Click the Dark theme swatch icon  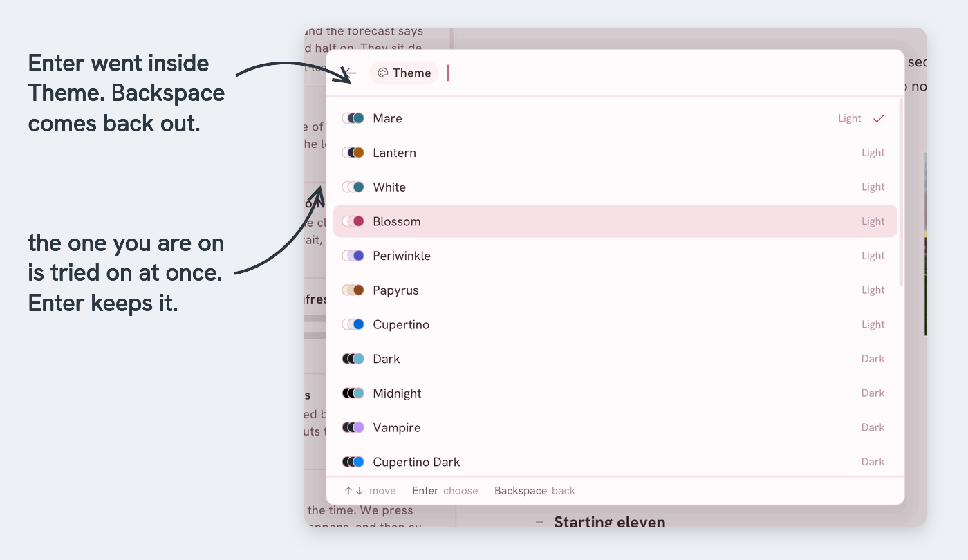click(x=353, y=359)
